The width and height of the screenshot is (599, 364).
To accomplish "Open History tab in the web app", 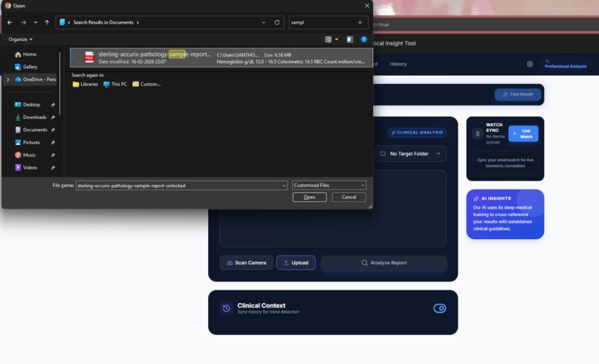I will click(398, 64).
